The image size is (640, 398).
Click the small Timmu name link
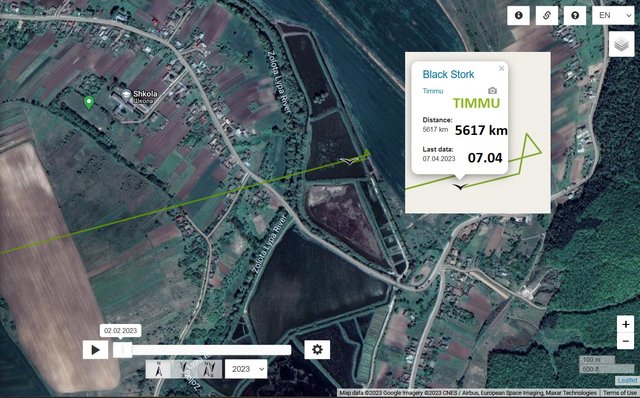coord(433,91)
